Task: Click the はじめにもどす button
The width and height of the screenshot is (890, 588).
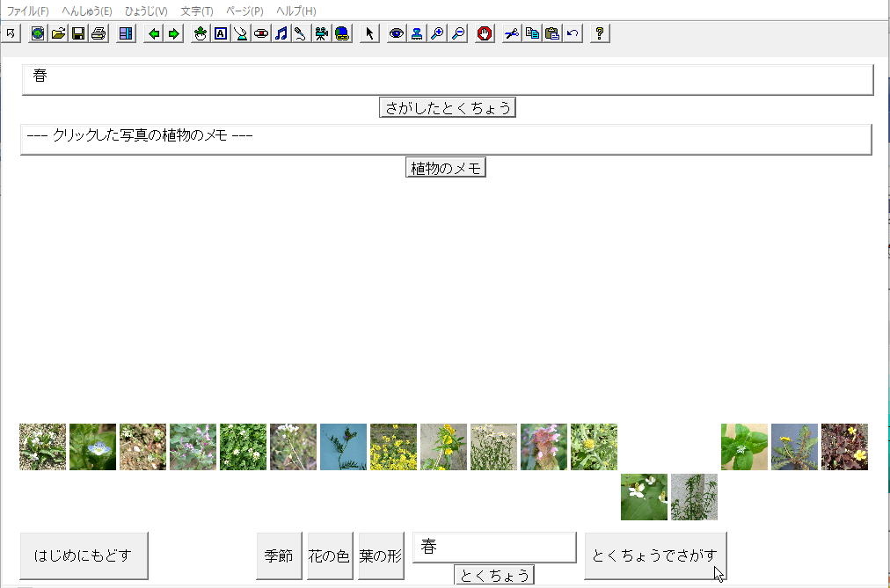Action: coord(84,555)
